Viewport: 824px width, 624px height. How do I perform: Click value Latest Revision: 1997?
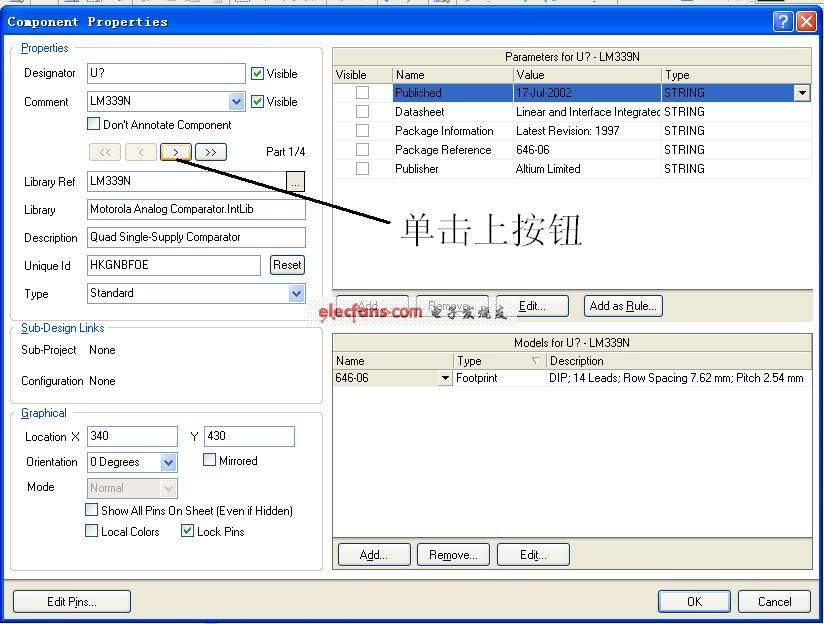568,130
